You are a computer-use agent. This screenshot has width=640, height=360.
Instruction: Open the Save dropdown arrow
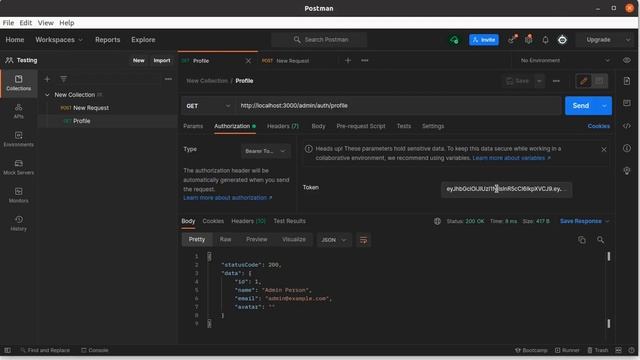click(539, 81)
